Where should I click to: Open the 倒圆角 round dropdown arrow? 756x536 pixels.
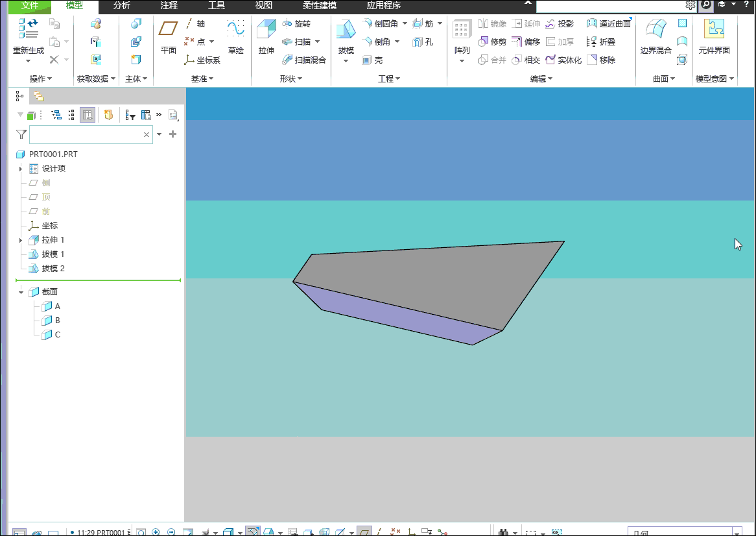[x=405, y=24]
